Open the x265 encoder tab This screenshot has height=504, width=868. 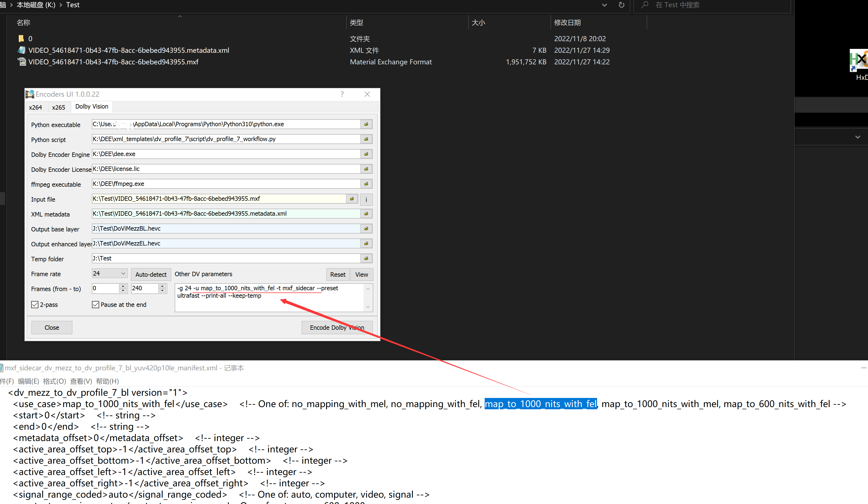59,107
